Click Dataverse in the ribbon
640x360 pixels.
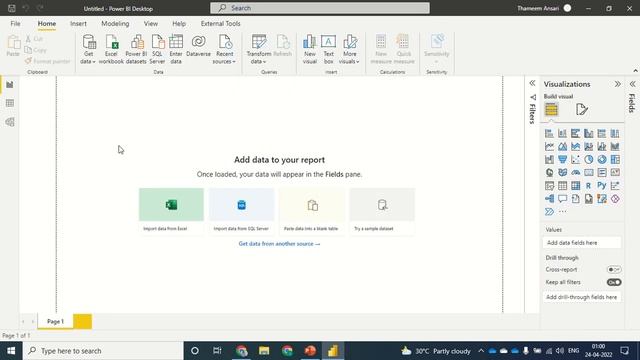coord(198,46)
